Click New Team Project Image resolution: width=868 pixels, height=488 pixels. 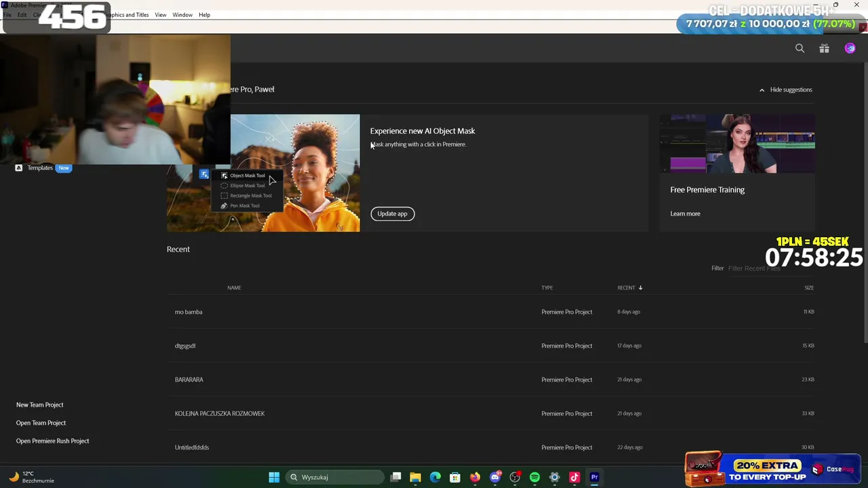40,405
